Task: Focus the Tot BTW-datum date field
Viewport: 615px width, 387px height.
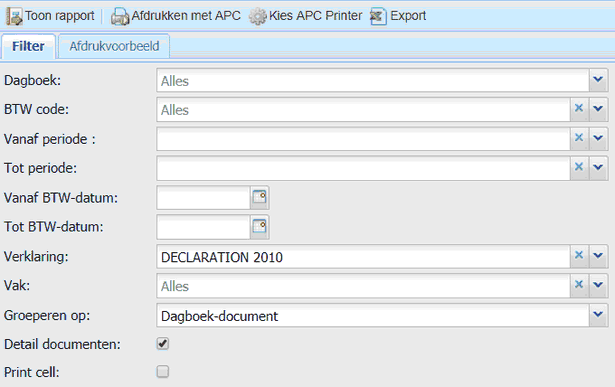Action: pos(204,227)
